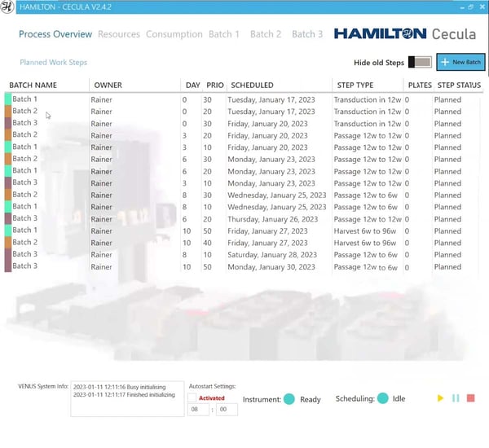Sort table by PRIO column header
The image size is (489, 448).
[x=214, y=85]
